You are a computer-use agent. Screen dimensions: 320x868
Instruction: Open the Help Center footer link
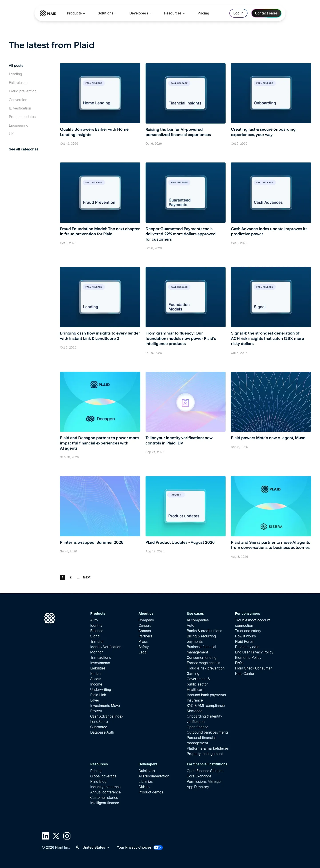point(245,673)
